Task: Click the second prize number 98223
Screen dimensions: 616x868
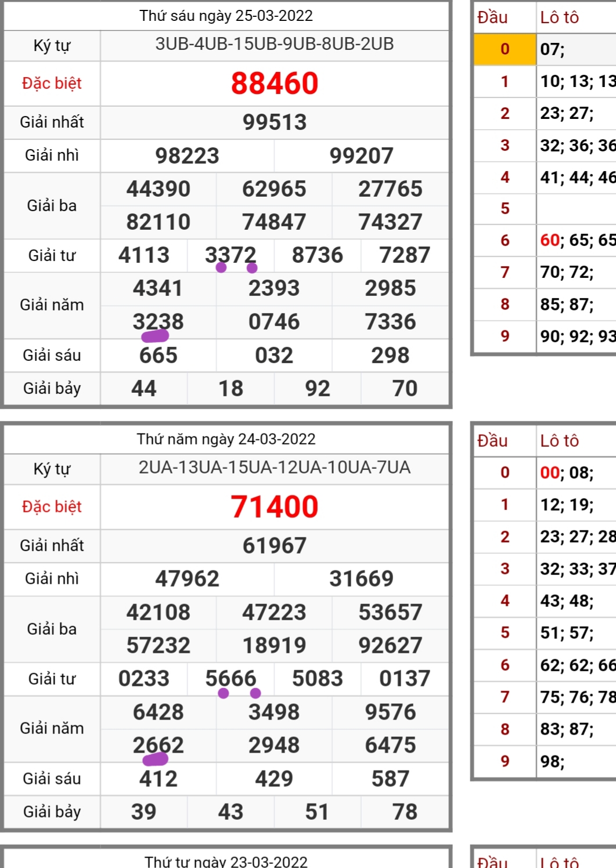Action: 187,155
